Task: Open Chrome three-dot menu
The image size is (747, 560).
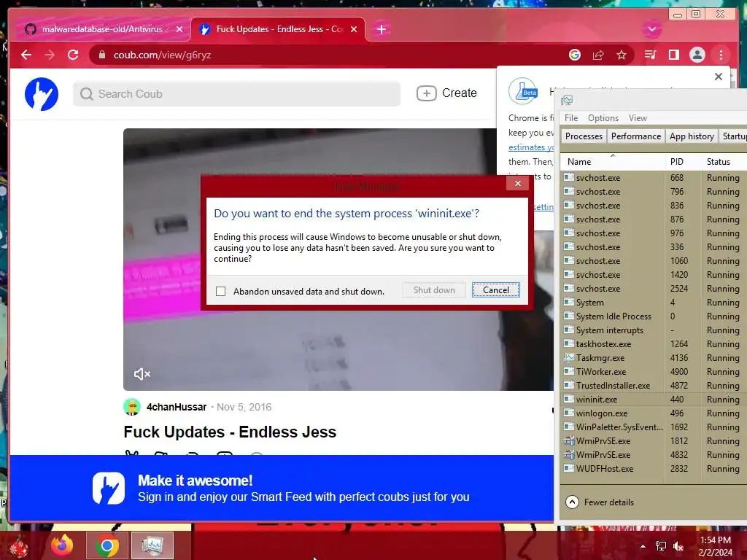Action: [721, 55]
